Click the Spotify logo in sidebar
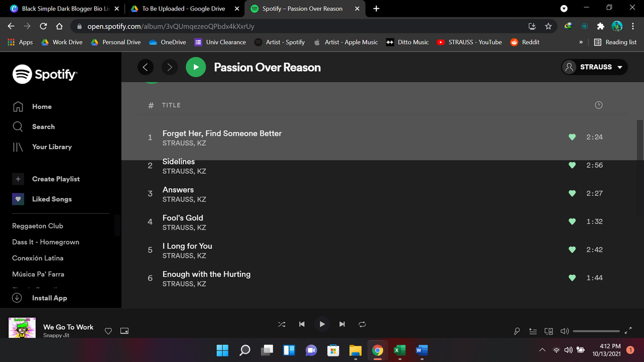 [45, 74]
